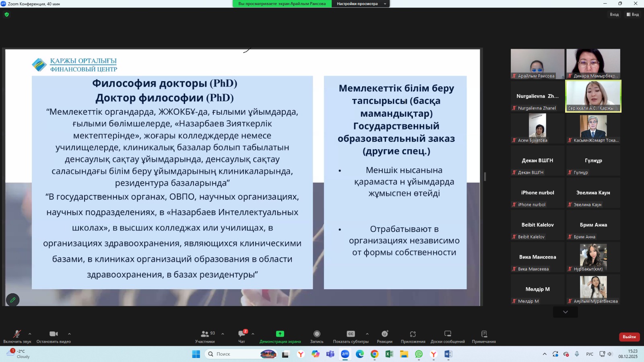The width and height of the screenshot is (644, 362).
Task: Leave the meeting with Выйти button
Action: 629,337
